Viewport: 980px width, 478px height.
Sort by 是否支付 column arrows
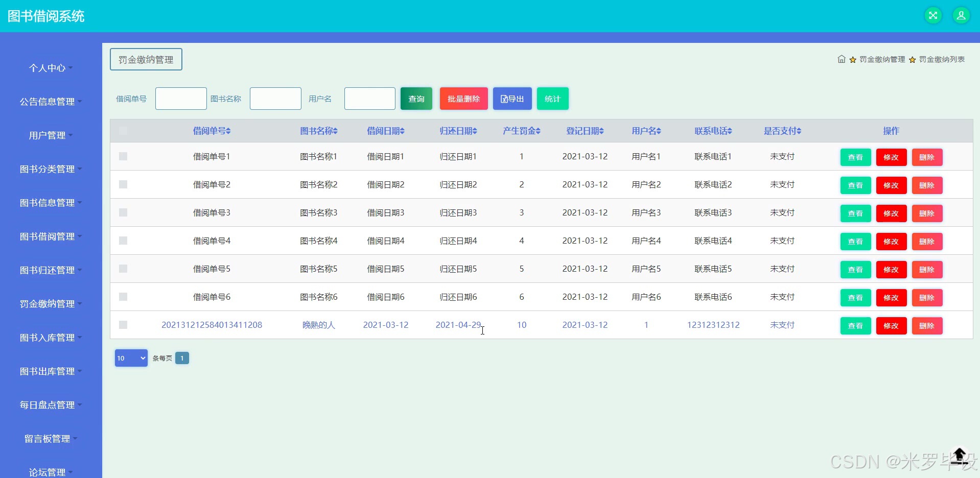[799, 131]
